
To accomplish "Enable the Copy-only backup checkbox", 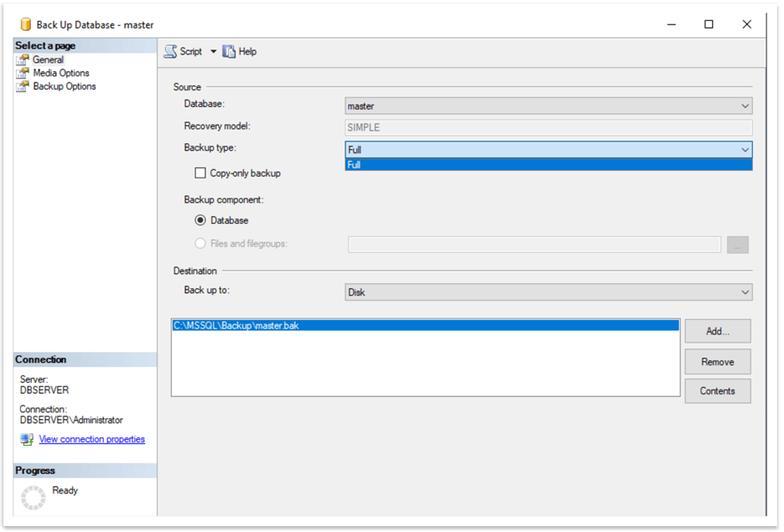I will tap(200, 173).
